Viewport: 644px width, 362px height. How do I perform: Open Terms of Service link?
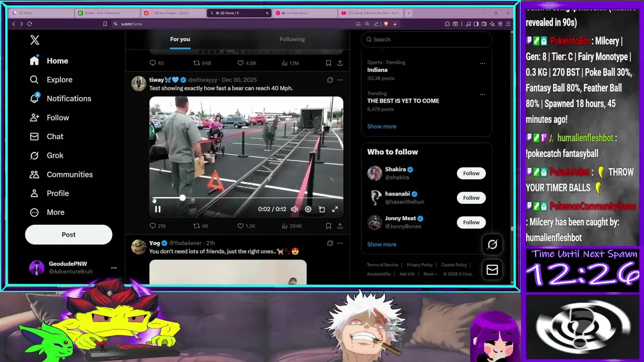[382, 265]
